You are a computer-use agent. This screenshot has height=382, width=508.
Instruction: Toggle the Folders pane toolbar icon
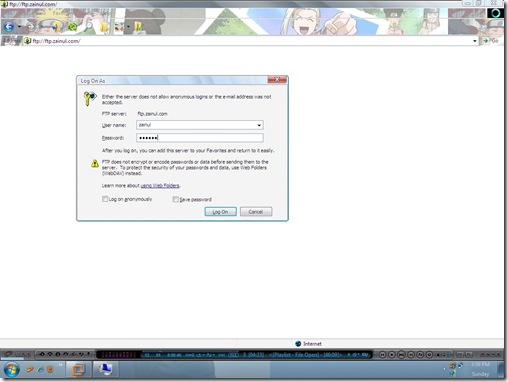pos(104,26)
